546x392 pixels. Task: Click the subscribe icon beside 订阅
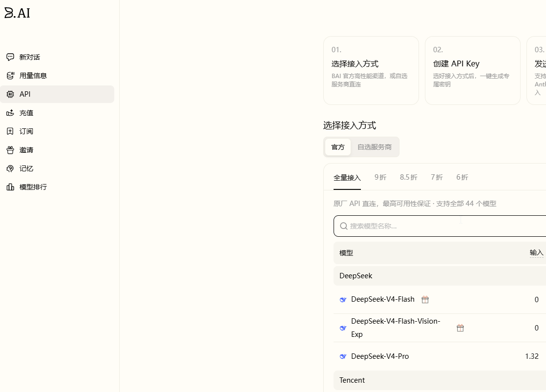pos(10,131)
